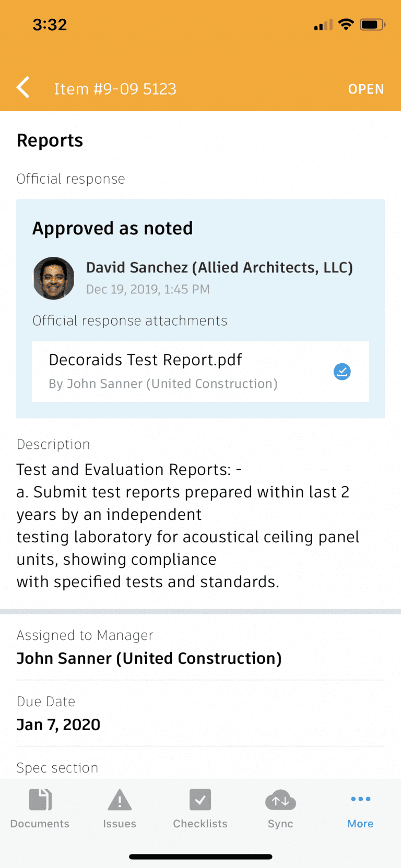Image resolution: width=401 pixels, height=868 pixels.
Task: Tap David Sanchez's profile photo
Action: click(x=54, y=278)
